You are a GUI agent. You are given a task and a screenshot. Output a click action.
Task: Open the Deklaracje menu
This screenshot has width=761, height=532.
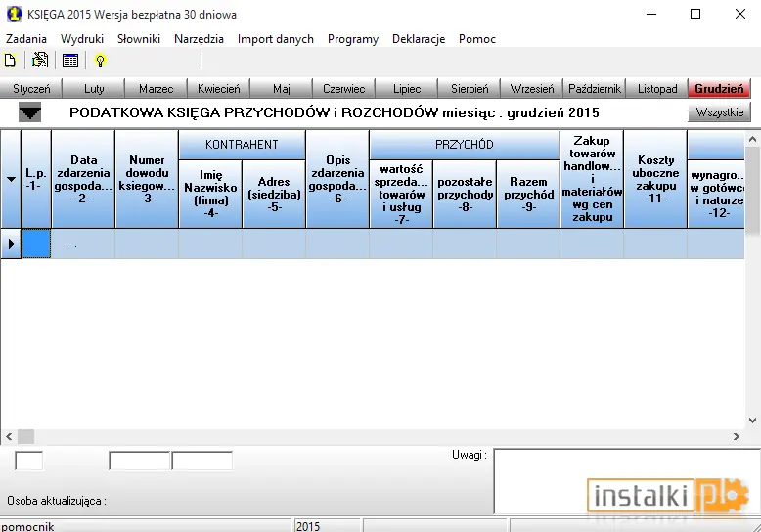[x=419, y=39]
